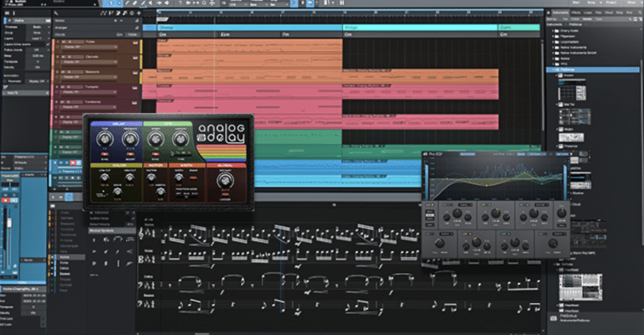Open track list options with the wrench icon
This screenshot has width=644, height=335.
(x=56, y=13)
